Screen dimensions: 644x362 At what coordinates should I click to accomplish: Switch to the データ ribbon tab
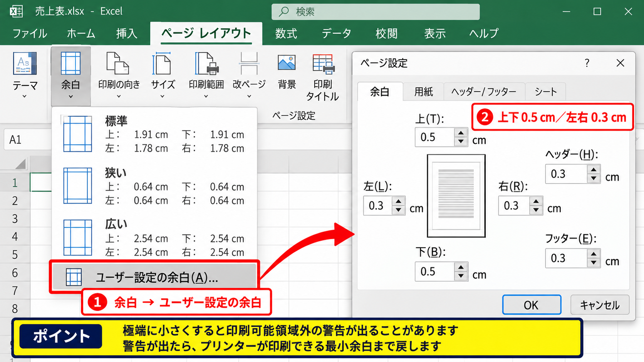(x=336, y=33)
